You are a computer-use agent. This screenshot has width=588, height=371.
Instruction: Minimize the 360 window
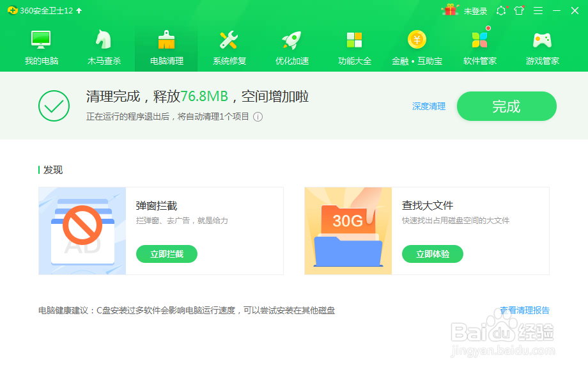(557, 10)
